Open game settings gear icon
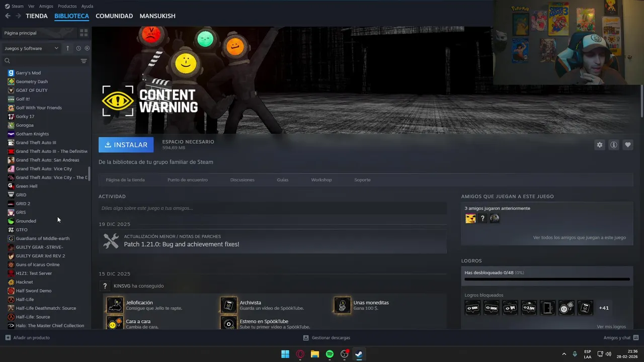644x362 pixels. click(600, 145)
